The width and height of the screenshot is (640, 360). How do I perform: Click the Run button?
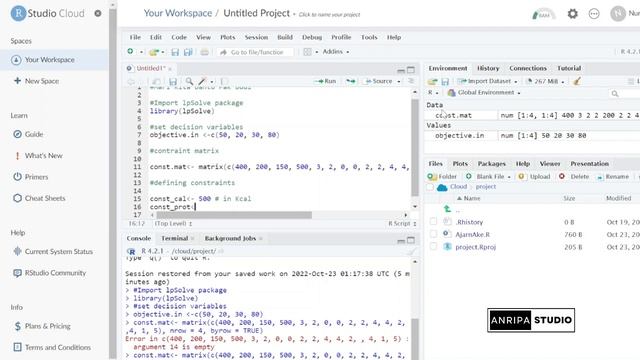325,81
